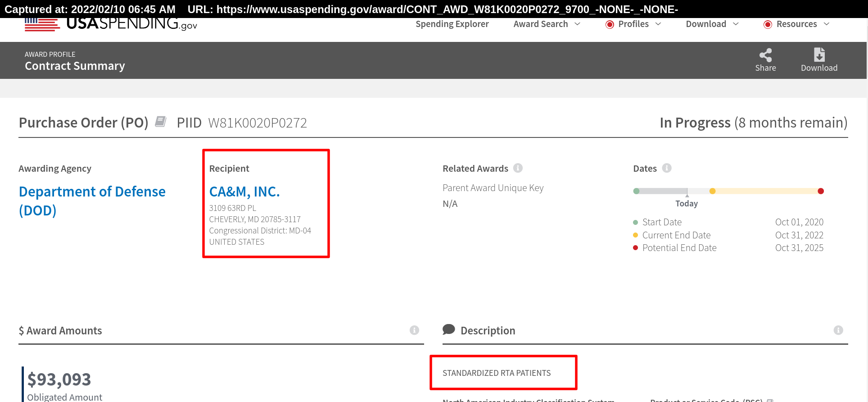Click the info icon next to Related Awards

click(x=518, y=168)
